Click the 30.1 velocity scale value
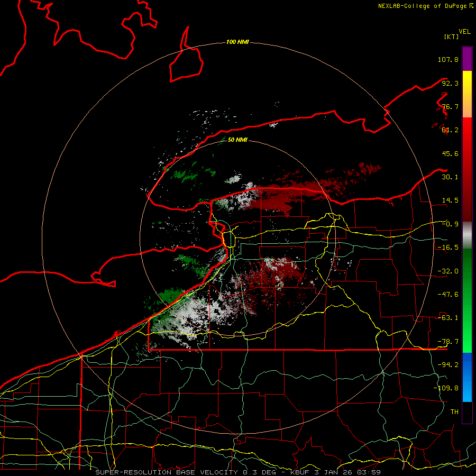Viewport: 476px width, 476px height. 450,177
